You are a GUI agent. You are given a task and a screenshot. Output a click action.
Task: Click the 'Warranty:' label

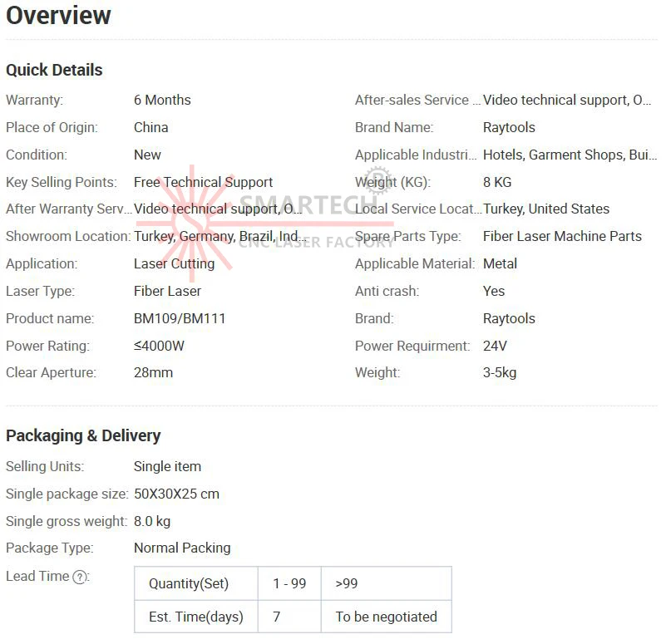point(34,101)
